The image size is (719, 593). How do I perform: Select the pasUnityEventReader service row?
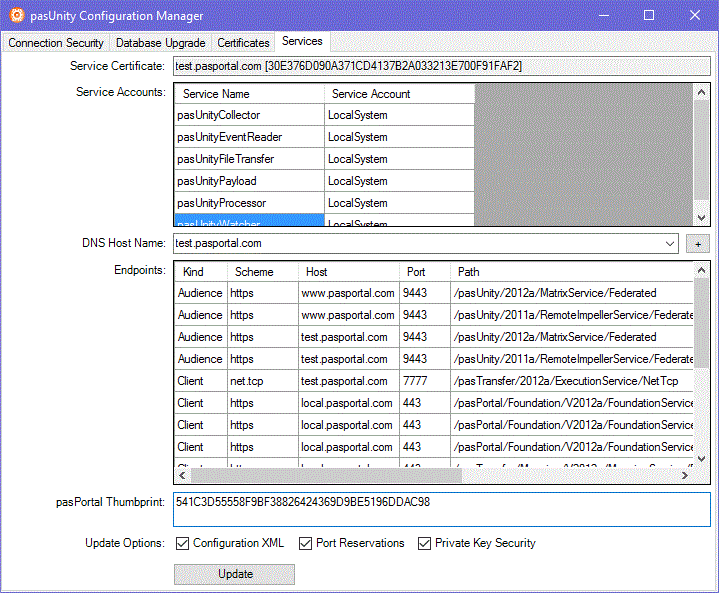point(249,137)
